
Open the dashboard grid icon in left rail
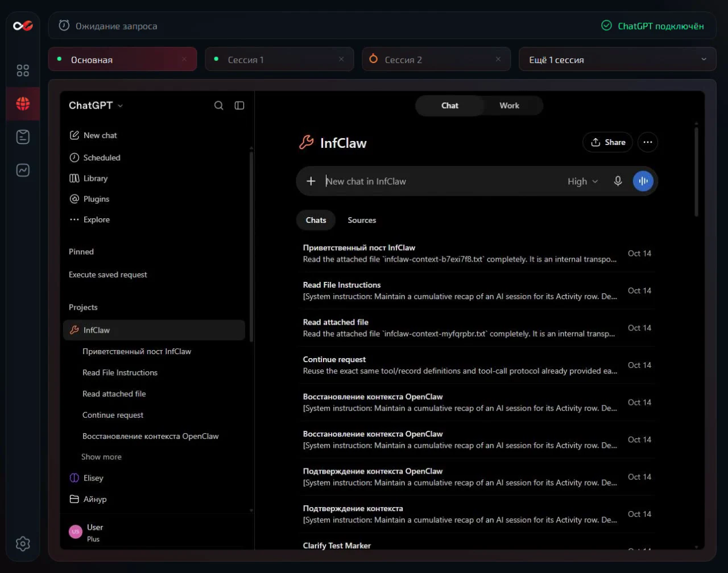(x=23, y=70)
